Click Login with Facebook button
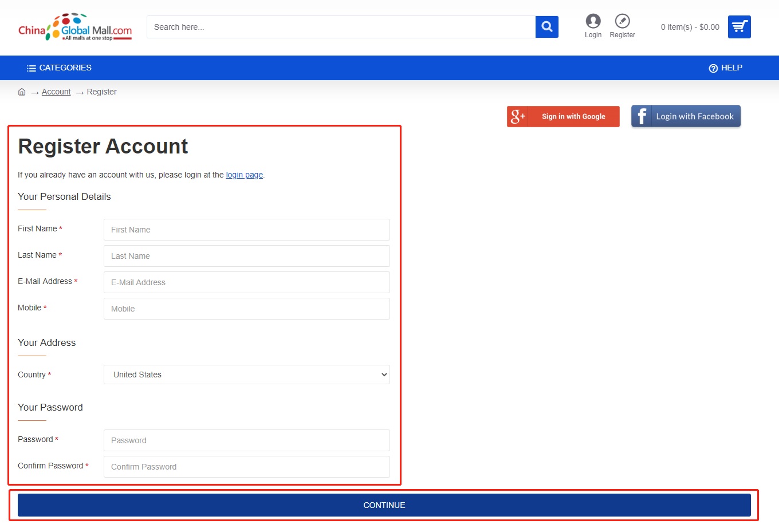This screenshot has height=532, width=779. click(x=686, y=116)
